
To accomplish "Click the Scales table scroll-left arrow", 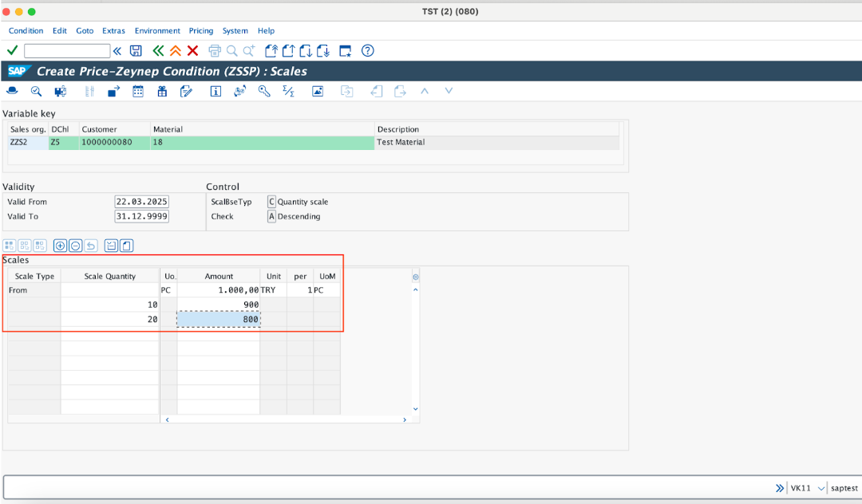I will 167,419.
